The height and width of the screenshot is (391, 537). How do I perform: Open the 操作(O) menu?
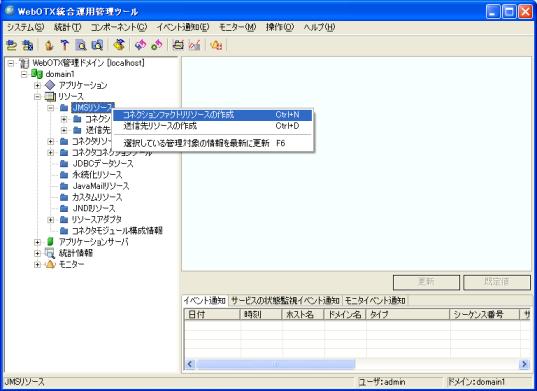280,27
